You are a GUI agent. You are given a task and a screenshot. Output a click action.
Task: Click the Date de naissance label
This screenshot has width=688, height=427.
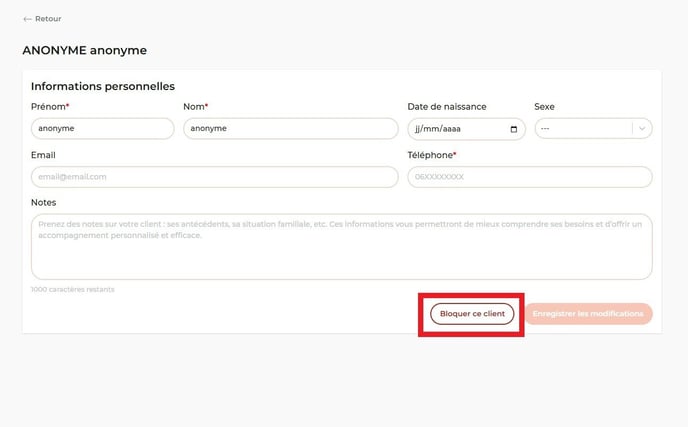446,107
